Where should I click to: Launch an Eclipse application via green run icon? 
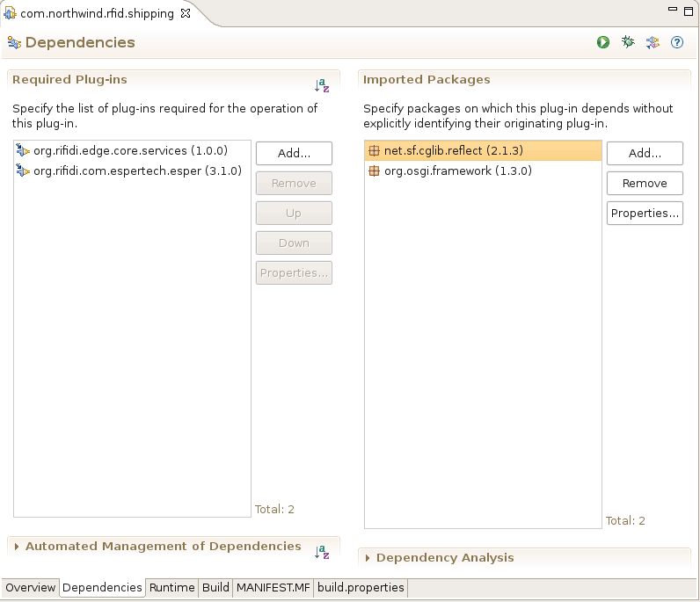(603, 42)
